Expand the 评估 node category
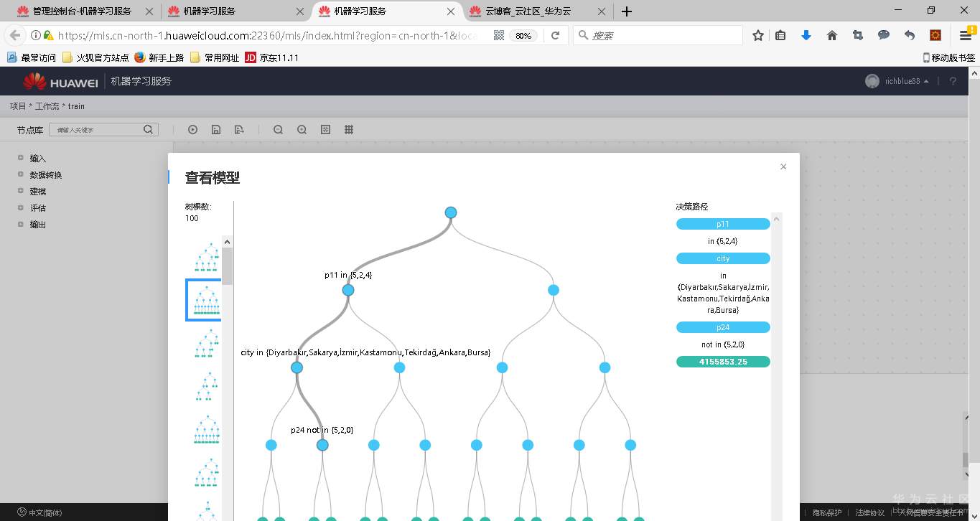Viewport: 980px width, 521px height. pyautogui.click(x=21, y=207)
